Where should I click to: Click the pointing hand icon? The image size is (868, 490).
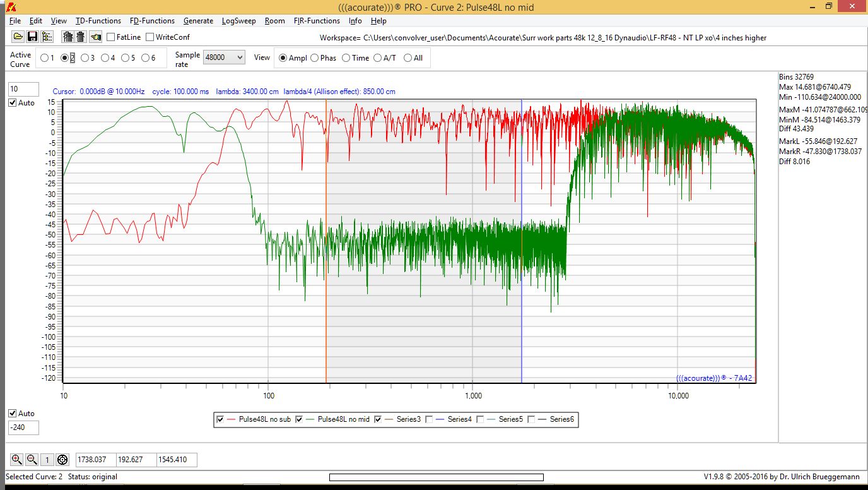point(95,37)
